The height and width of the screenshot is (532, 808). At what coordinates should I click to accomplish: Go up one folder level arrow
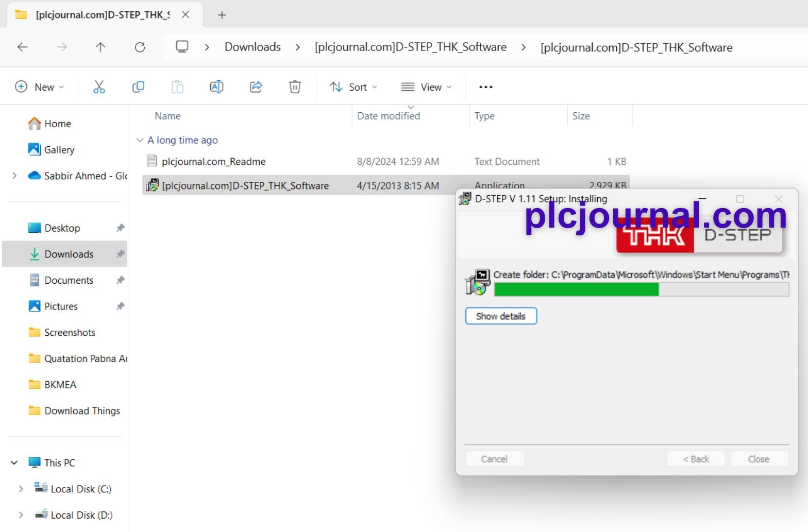(x=100, y=47)
